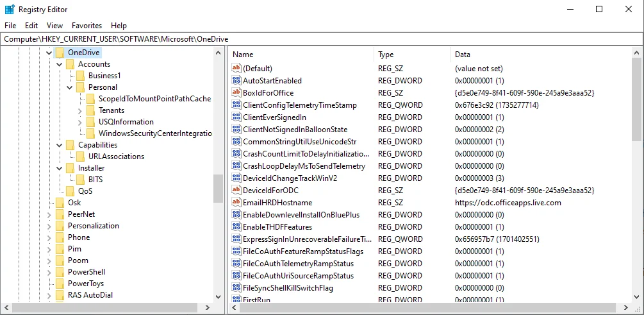Click the Accounts folder icon
The width and height of the screenshot is (644, 315).
pyautogui.click(x=70, y=64)
